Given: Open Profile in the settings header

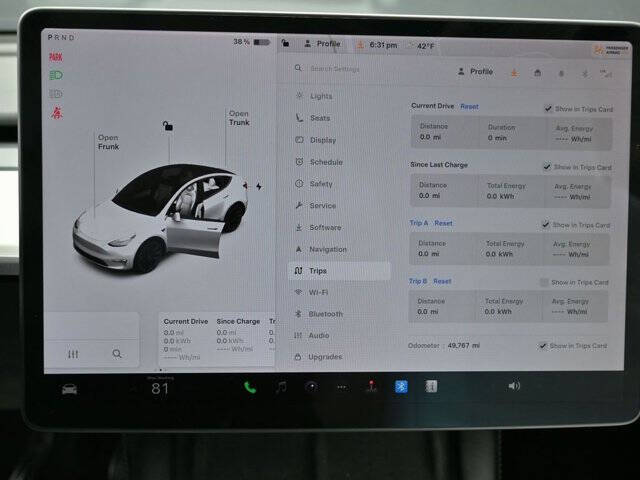Looking at the screenshot, I should coord(476,71).
